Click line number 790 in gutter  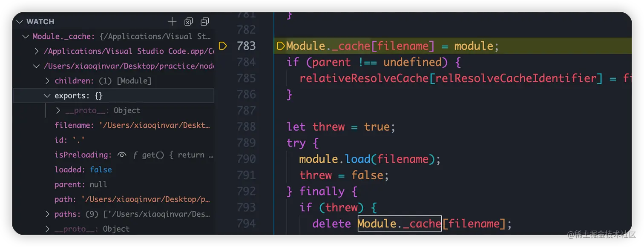pyautogui.click(x=246, y=159)
